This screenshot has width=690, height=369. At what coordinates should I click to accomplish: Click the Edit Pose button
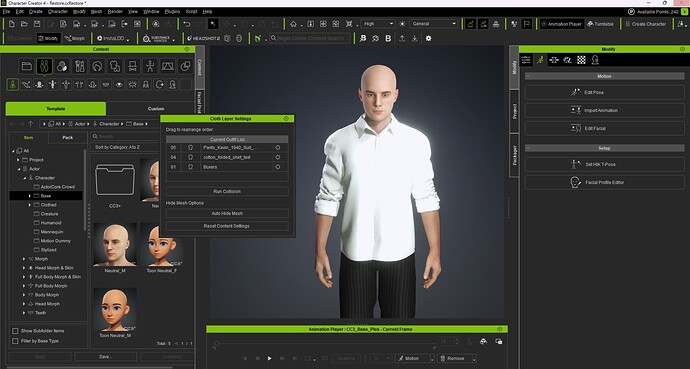point(605,92)
